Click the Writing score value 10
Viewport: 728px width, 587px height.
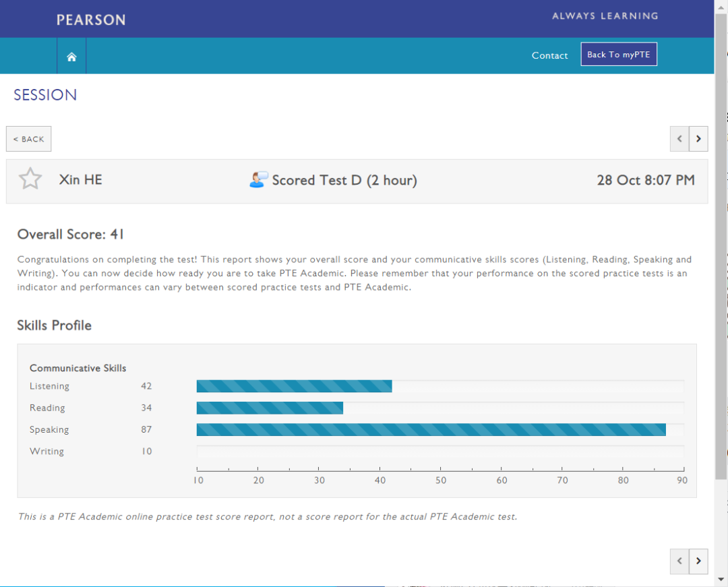(x=147, y=452)
